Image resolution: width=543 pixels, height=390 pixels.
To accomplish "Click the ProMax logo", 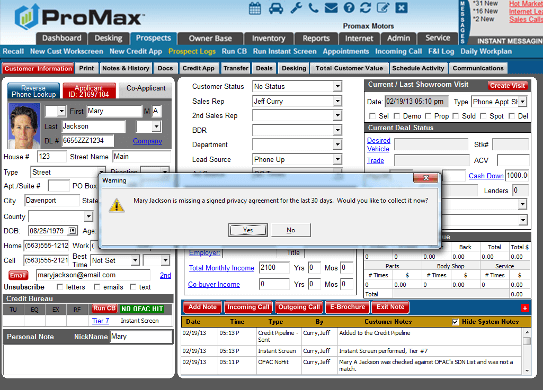I will (79, 17).
